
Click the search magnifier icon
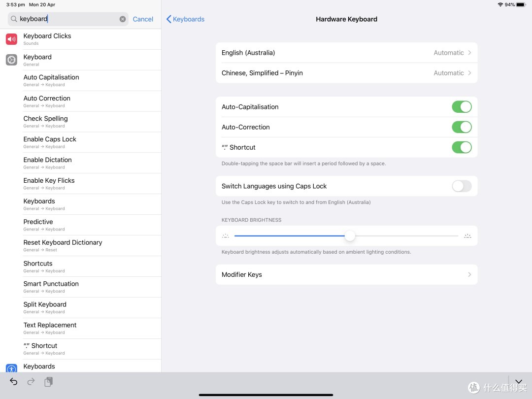click(x=14, y=19)
